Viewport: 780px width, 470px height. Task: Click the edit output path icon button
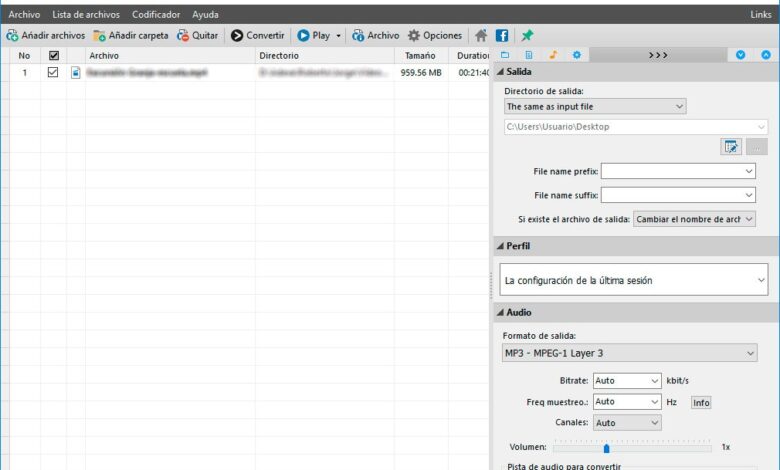tap(731, 147)
